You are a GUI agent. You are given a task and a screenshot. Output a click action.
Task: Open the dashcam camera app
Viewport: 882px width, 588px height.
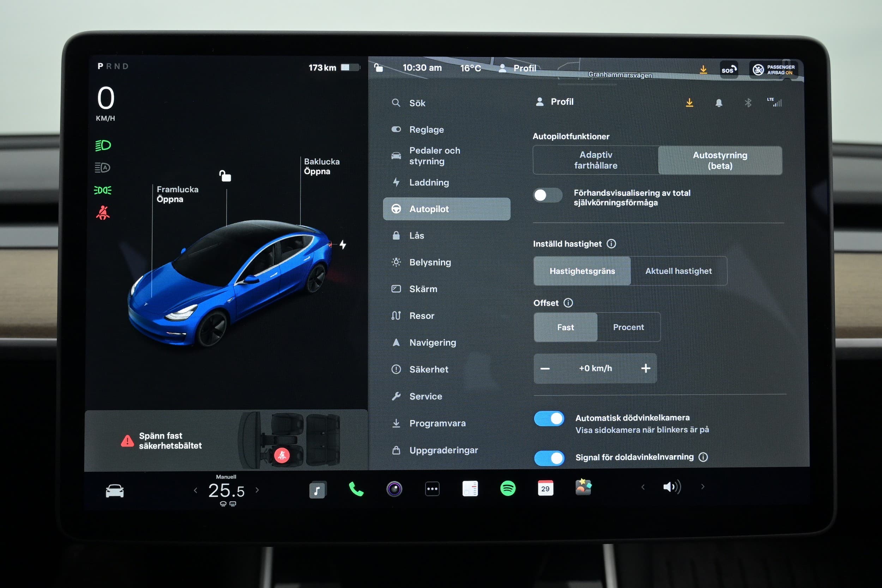pos(394,489)
